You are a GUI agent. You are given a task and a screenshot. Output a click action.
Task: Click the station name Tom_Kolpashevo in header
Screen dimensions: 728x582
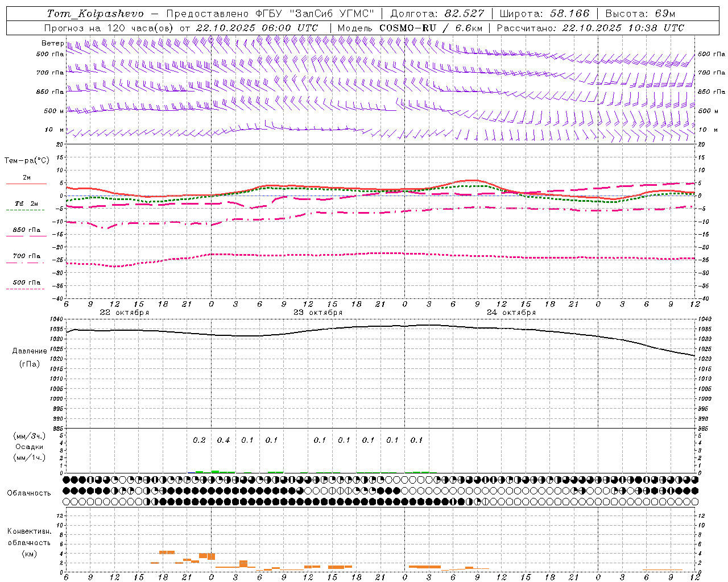click(x=96, y=14)
